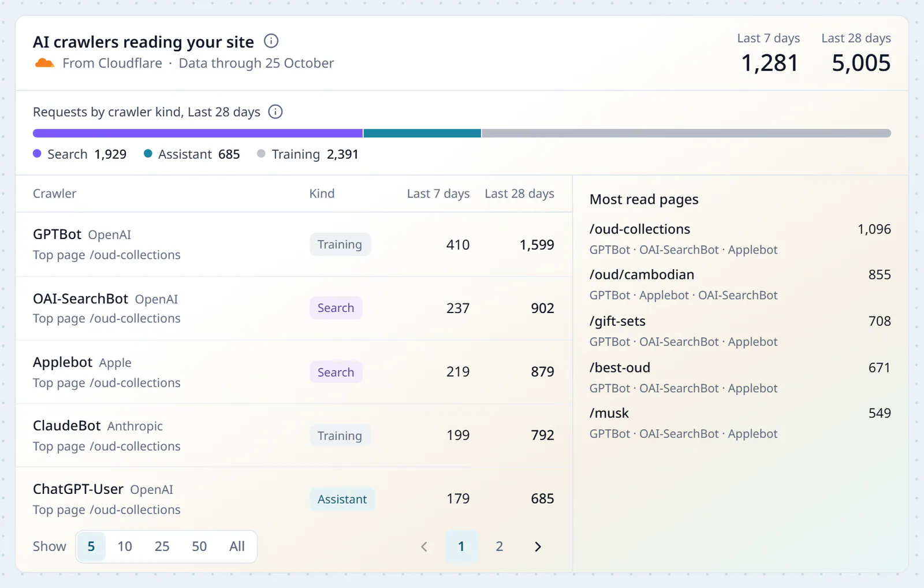
Task: Show 25 rows per page
Action: [x=162, y=546]
